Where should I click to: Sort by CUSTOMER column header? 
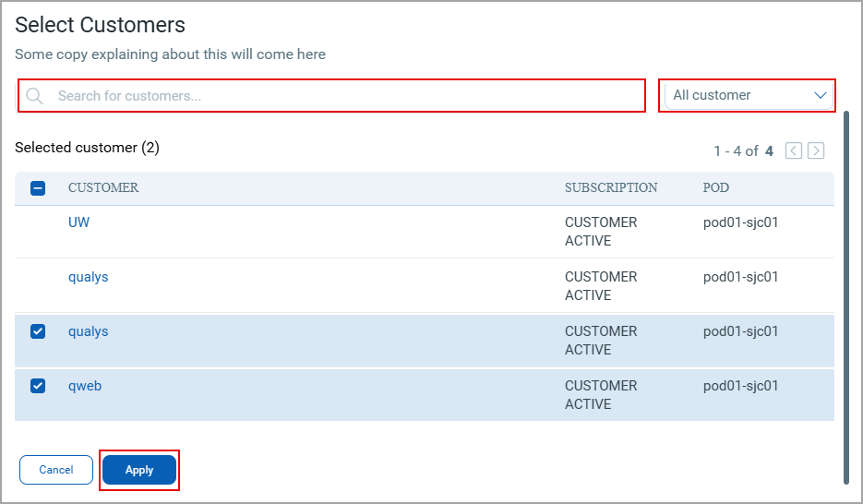click(103, 187)
